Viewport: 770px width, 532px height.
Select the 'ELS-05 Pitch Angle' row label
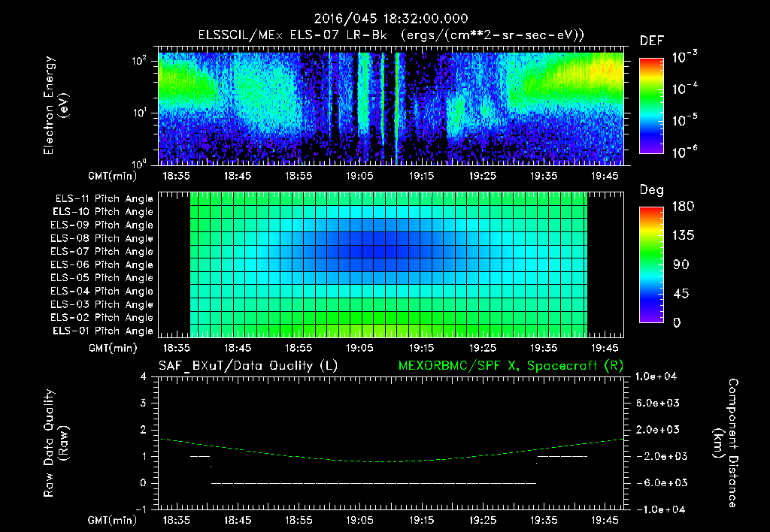click(102, 278)
